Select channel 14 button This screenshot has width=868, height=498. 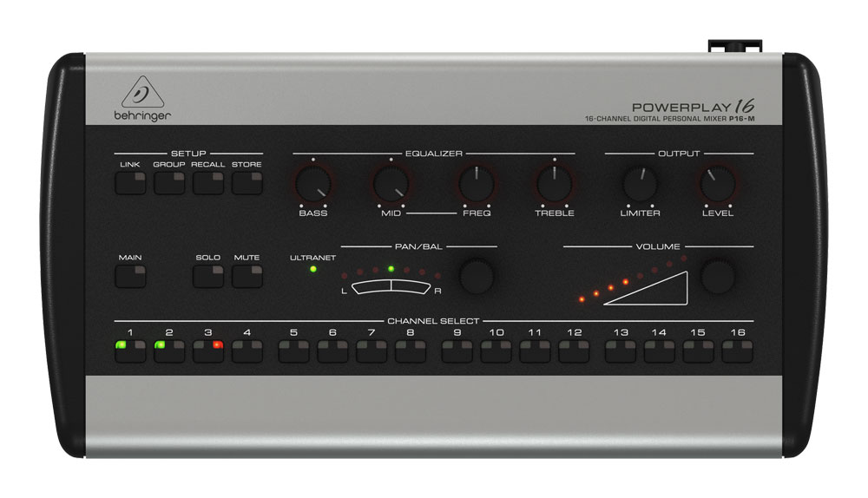pos(660,351)
